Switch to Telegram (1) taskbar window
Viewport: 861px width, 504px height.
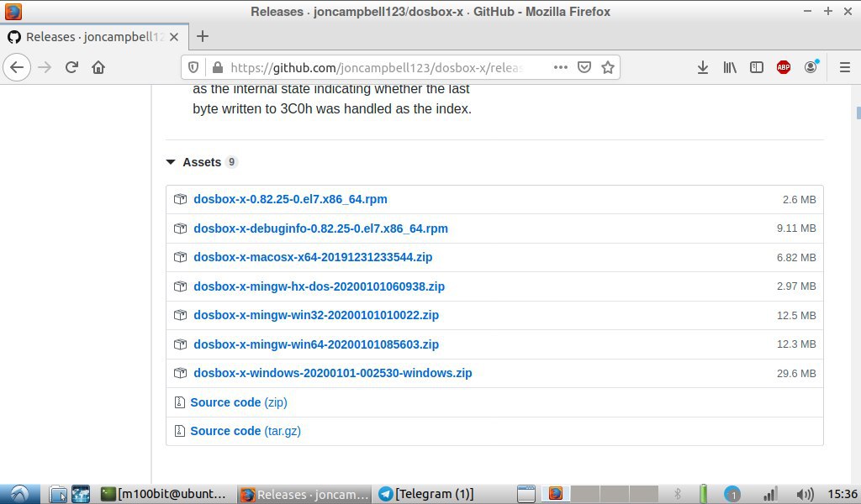[x=425, y=494]
